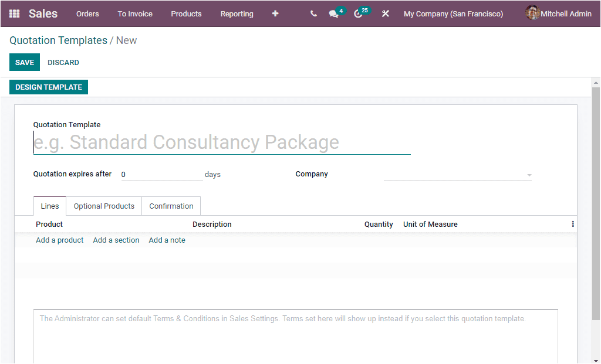Open the Confirmation tab
Viewport: 601px width, 364px height.
pyautogui.click(x=171, y=206)
